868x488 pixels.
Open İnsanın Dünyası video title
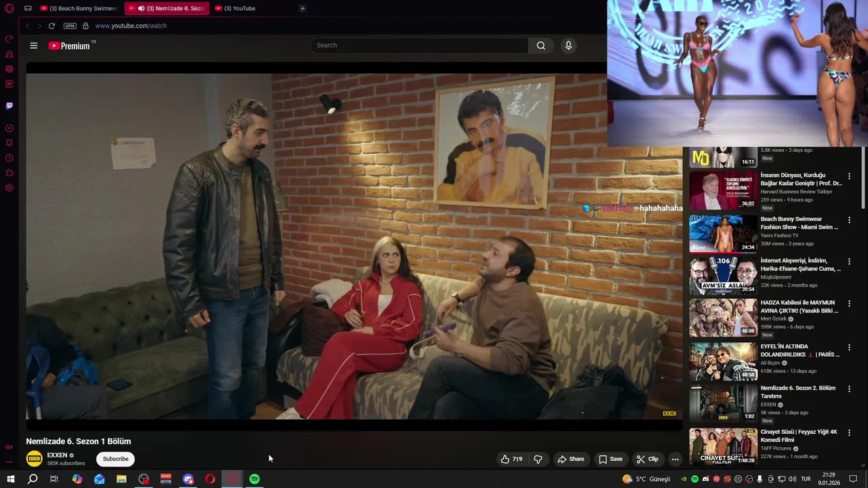point(801,179)
